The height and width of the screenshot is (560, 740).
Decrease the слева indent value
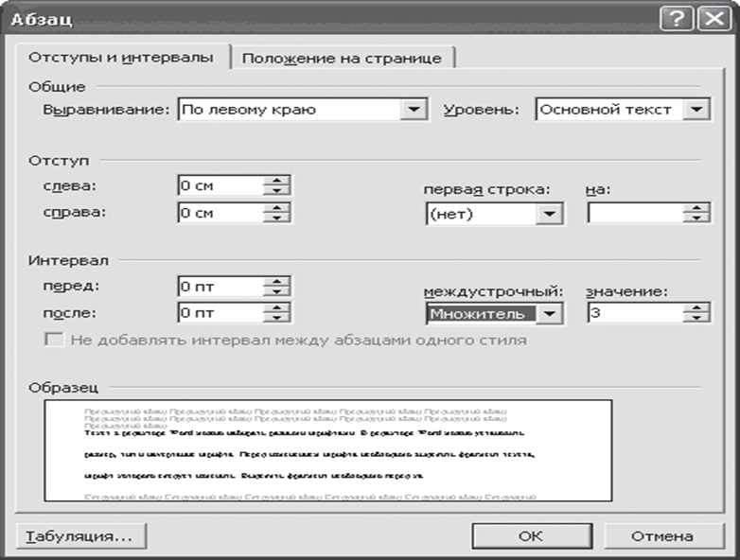pos(276,191)
